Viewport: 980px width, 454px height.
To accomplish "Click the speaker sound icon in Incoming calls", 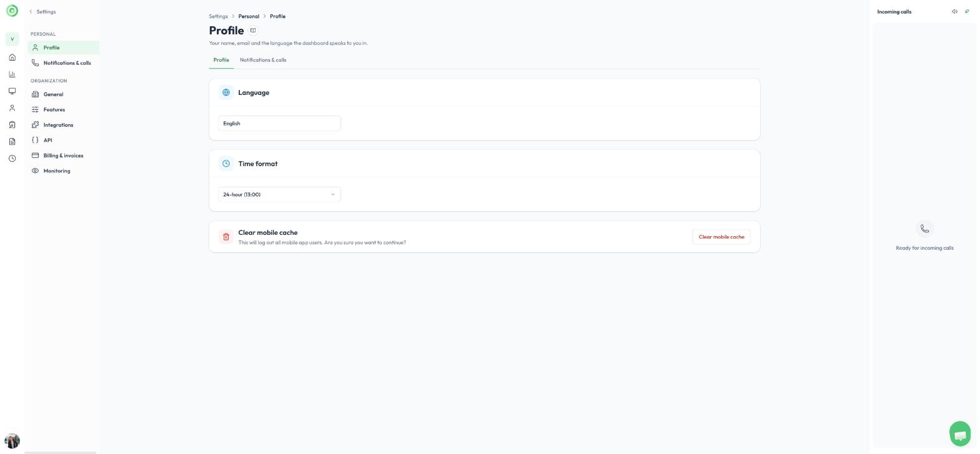I will tap(954, 12).
